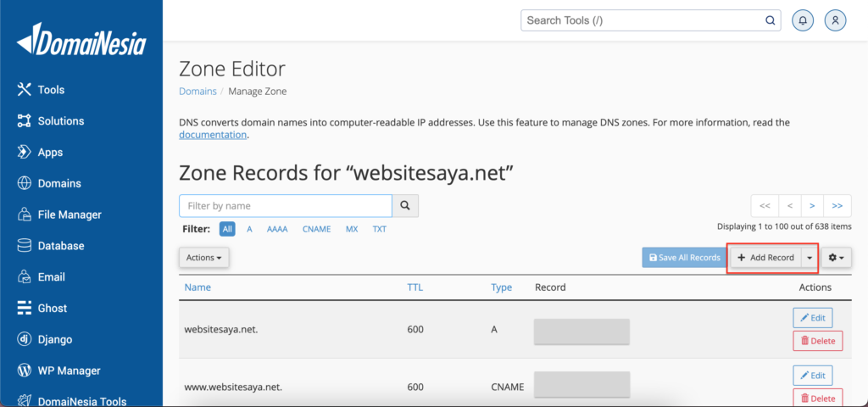Viewport: 868px width, 407px height.
Task: Jump to the last page
Action: click(x=837, y=205)
